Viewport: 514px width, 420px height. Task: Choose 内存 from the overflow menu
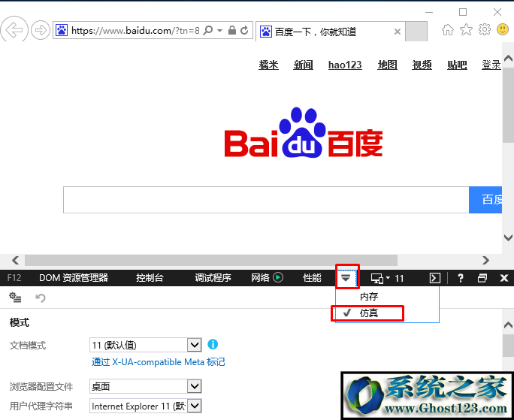click(369, 297)
